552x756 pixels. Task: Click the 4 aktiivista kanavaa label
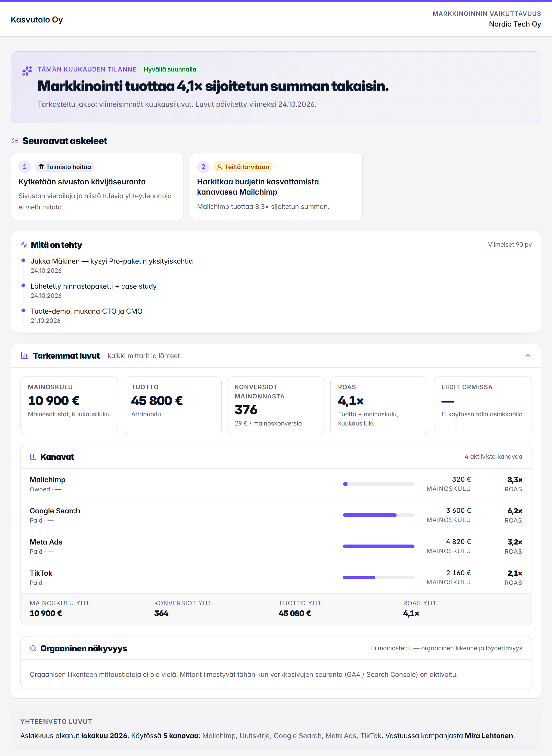[x=493, y=456]
